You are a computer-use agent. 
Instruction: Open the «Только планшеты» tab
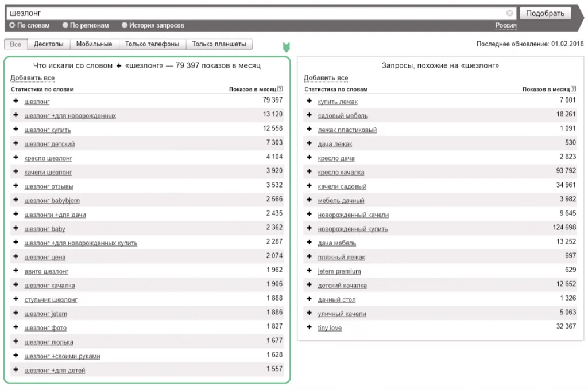coord(219,44)
